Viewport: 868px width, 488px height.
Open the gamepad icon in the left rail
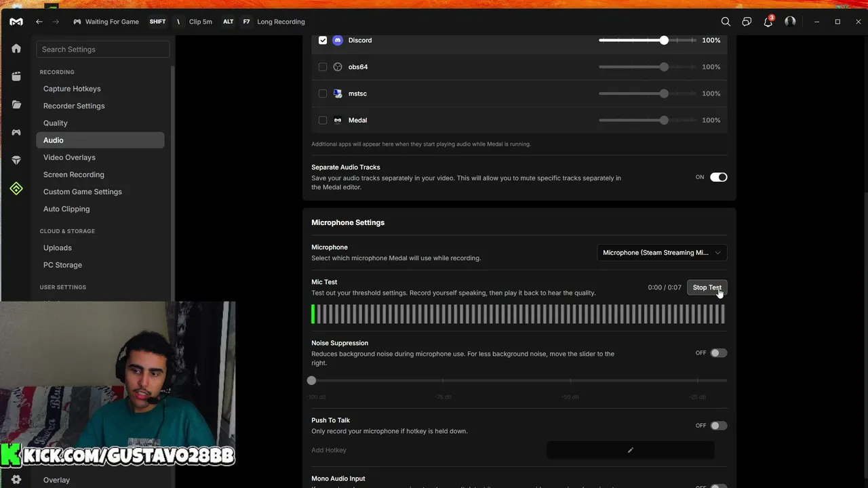(16, 132)
